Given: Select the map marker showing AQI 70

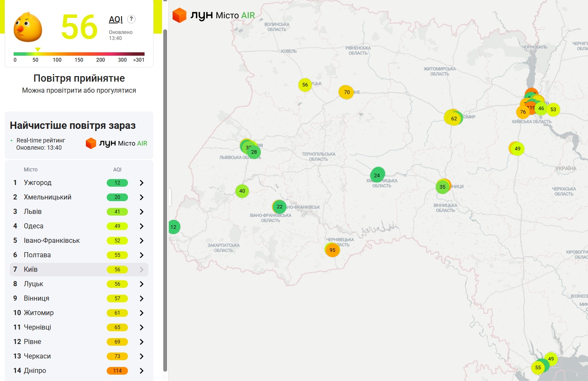Looking at the screenshot, I should [x=347, y=92].
